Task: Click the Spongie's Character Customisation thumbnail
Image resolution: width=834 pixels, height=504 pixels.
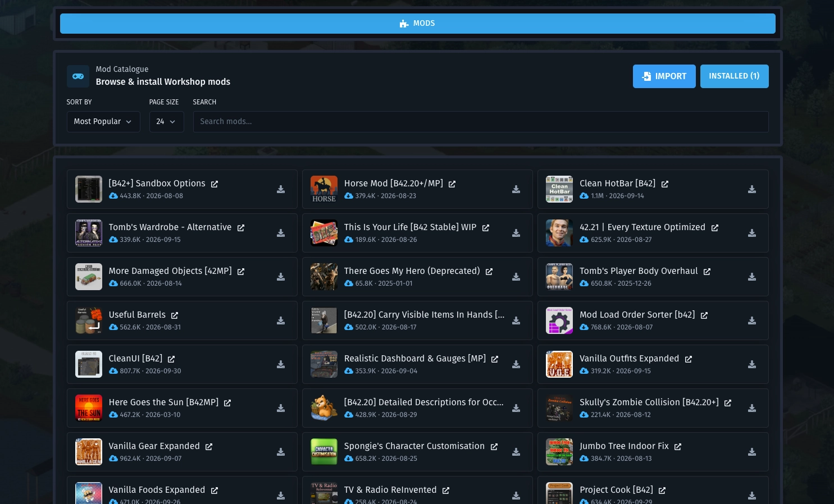Action: (324, 452)
